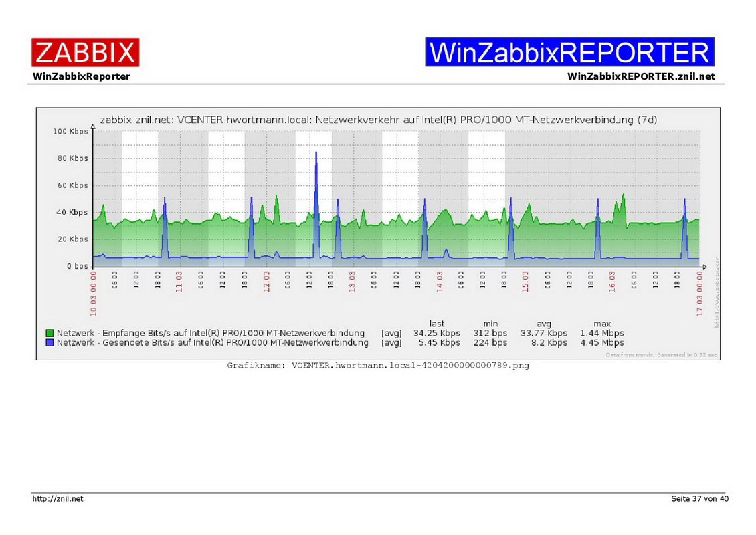The height and width of the screenshot is (535, 756).
Task: Click the green Empfange Bits/s legend square
Action: [x=50, y=333]
